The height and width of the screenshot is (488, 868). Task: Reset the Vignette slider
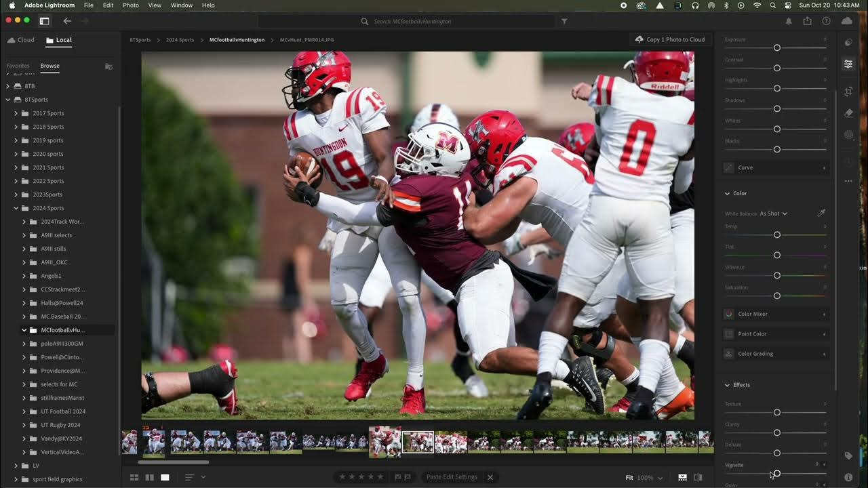[776, 473]
